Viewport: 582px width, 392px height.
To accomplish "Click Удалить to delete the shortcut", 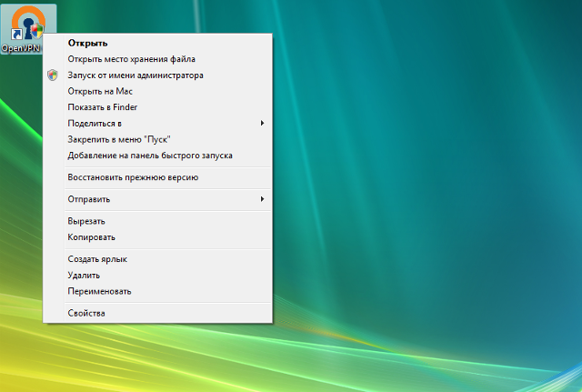I will [84, 275].
